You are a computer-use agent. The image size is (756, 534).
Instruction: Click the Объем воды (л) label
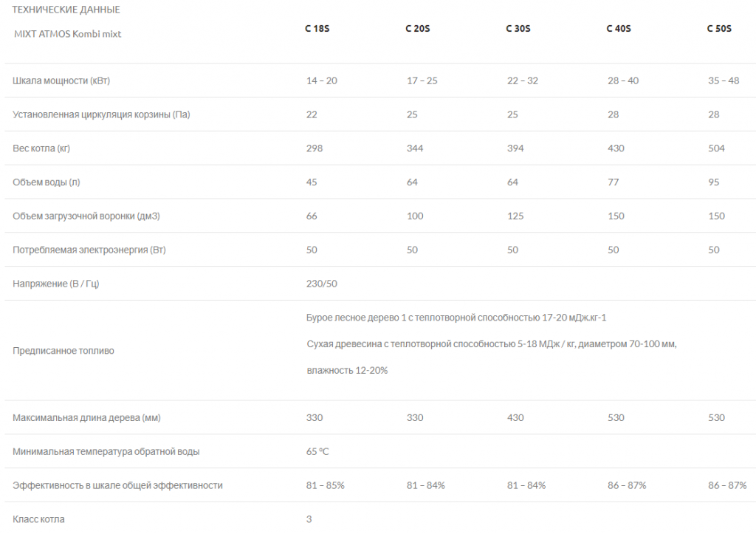click(47, 182)
